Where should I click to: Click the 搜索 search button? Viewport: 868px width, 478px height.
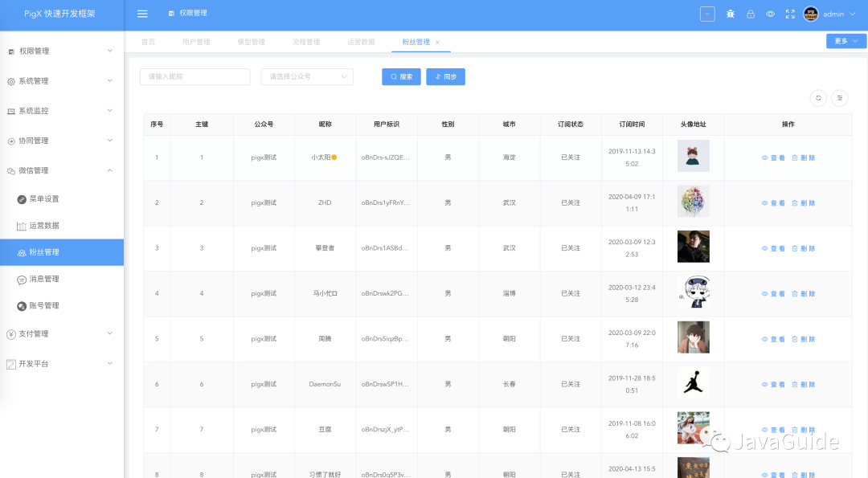[400, 76]
